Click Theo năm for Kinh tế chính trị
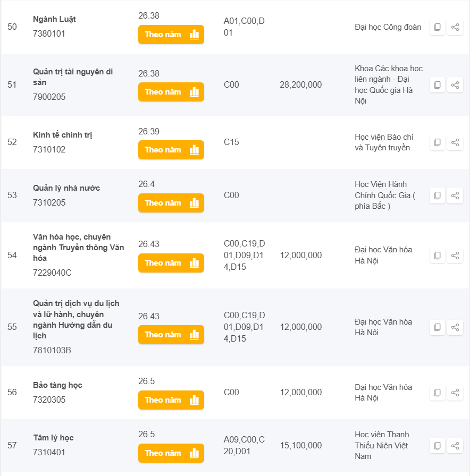The image size is (470, 476). click(x=171, y=150)
